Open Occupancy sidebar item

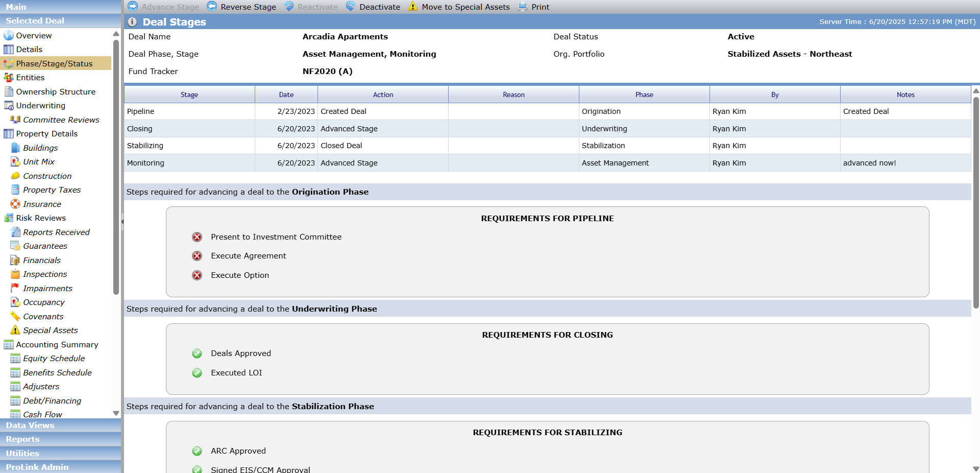44,302
